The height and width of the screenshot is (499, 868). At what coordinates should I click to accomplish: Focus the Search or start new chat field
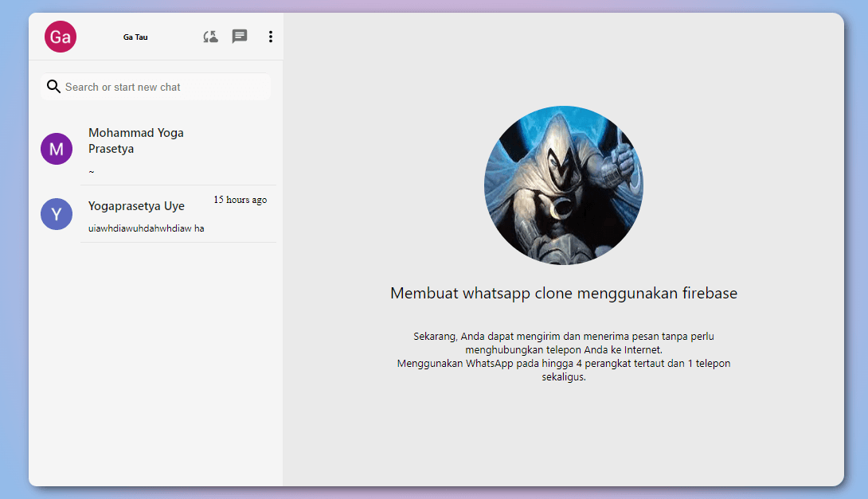click(155, 87)
